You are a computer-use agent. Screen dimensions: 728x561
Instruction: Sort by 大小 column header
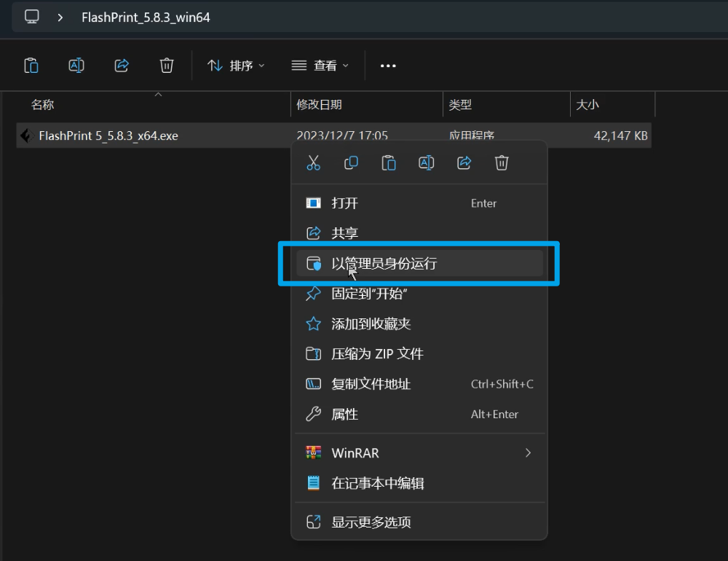(x=587, y=105)
